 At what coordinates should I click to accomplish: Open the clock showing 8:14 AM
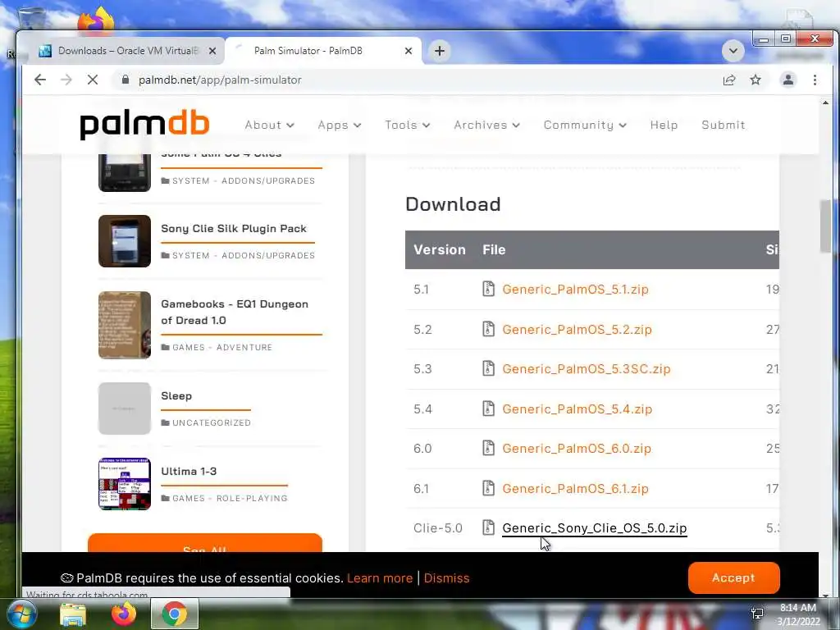tap(798, 614)
